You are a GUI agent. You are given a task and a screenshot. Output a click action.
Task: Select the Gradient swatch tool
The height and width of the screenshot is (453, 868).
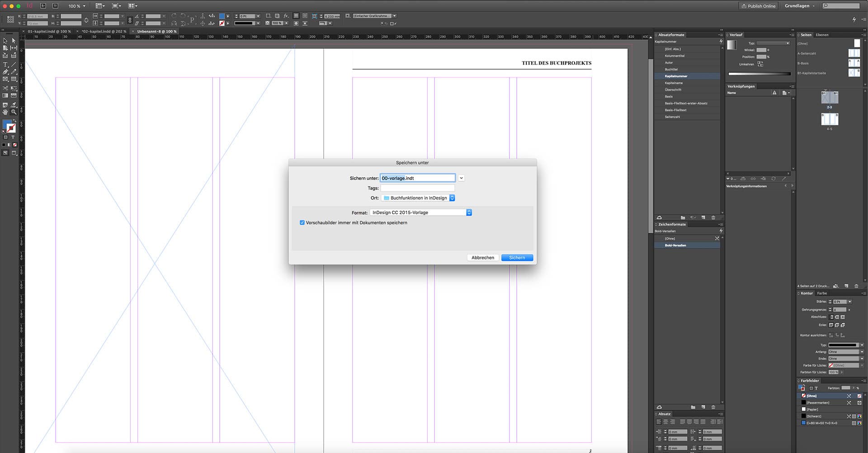pos(5,95)
